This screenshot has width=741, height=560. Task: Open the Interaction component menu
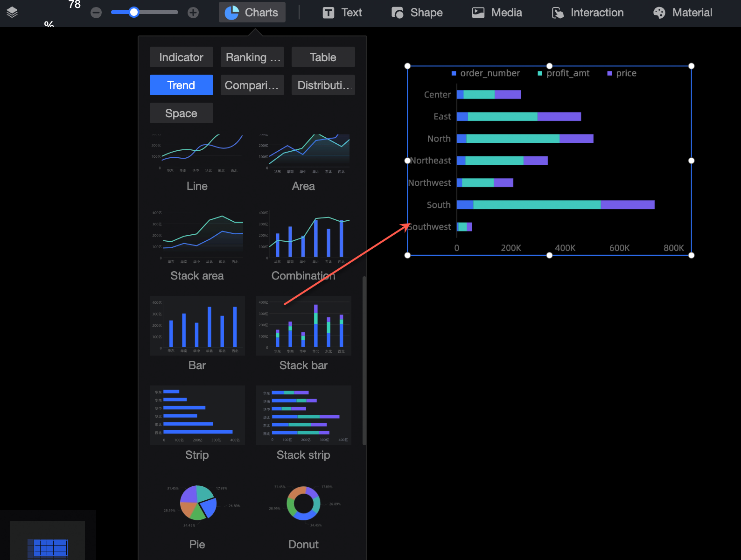click(588, 13)
